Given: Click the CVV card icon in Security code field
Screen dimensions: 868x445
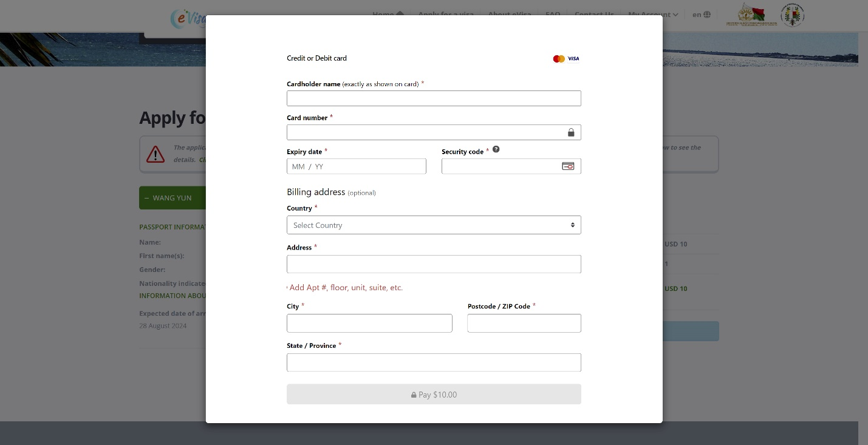Looking at the screenshot, I should click(568, 166).
